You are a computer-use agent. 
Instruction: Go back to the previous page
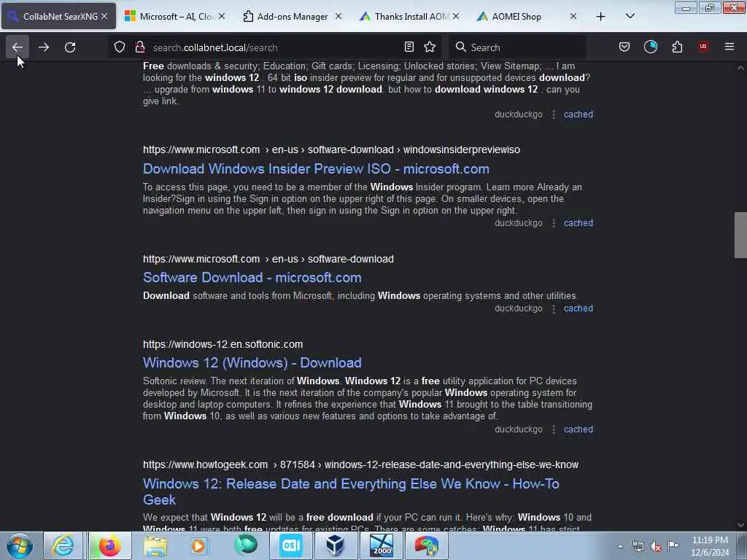(x=18, y=47)
